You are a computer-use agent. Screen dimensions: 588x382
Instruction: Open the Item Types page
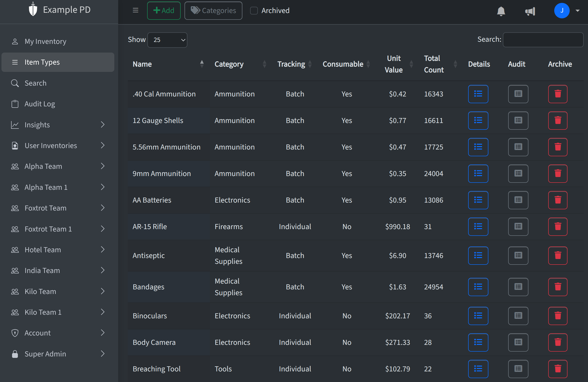[42, 62]
